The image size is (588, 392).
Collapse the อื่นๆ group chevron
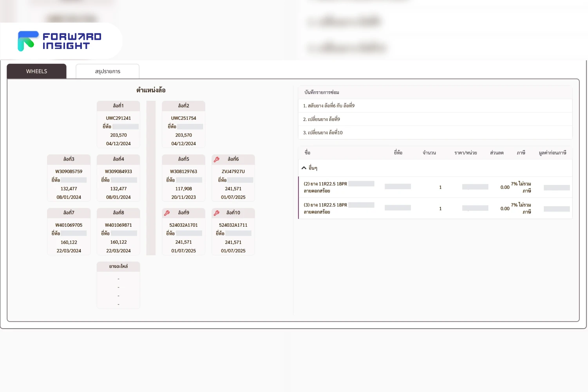(304, 168)
